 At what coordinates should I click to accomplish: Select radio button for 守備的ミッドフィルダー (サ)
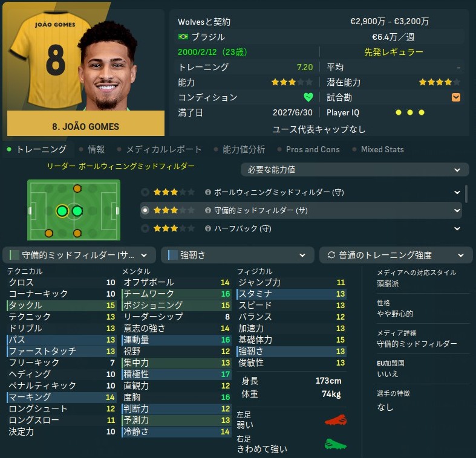point(145,210)
